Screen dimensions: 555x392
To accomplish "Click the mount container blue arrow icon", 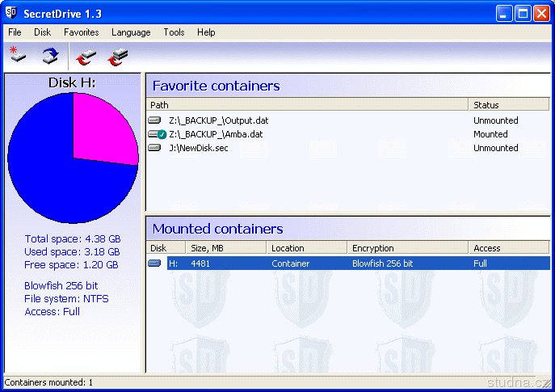I will coord(50,55).
